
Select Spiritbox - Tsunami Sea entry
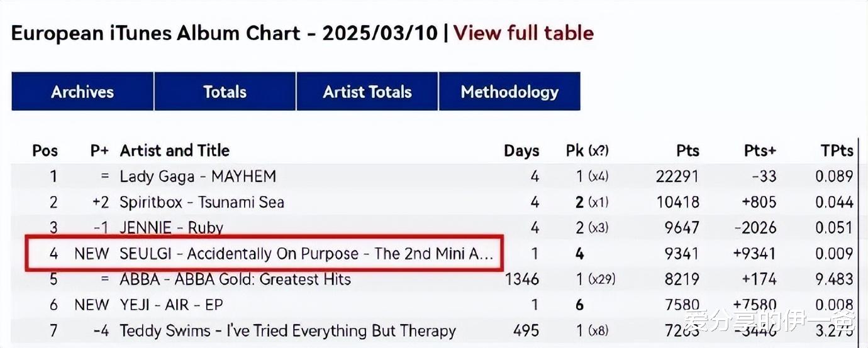(202, 202)
